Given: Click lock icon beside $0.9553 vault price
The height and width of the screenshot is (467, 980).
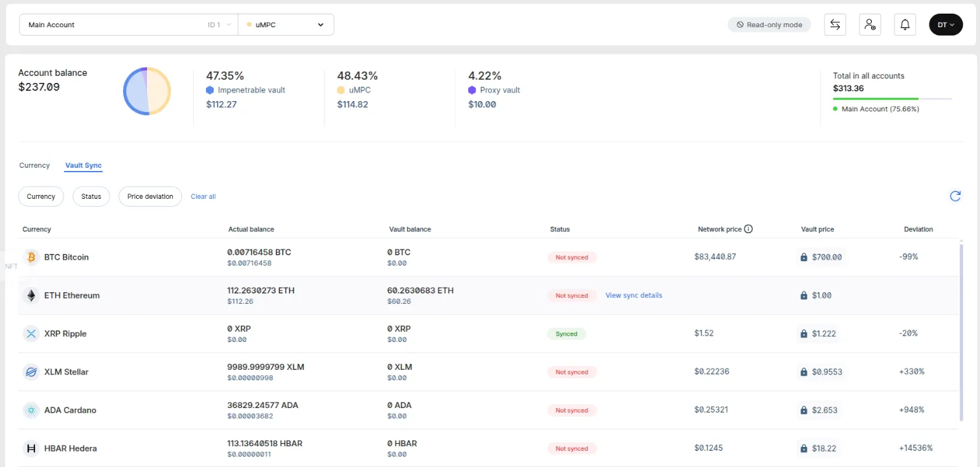Looking at the screenshot, I should [804, 372].
